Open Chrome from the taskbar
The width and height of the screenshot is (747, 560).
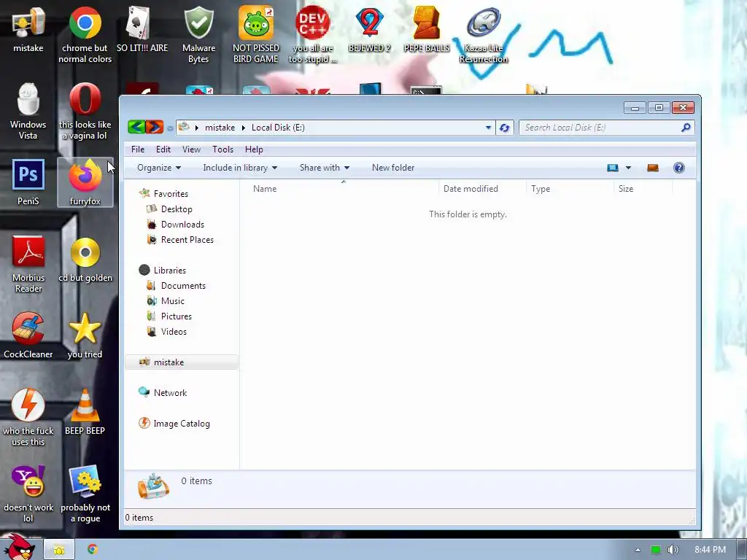point(93,550)
